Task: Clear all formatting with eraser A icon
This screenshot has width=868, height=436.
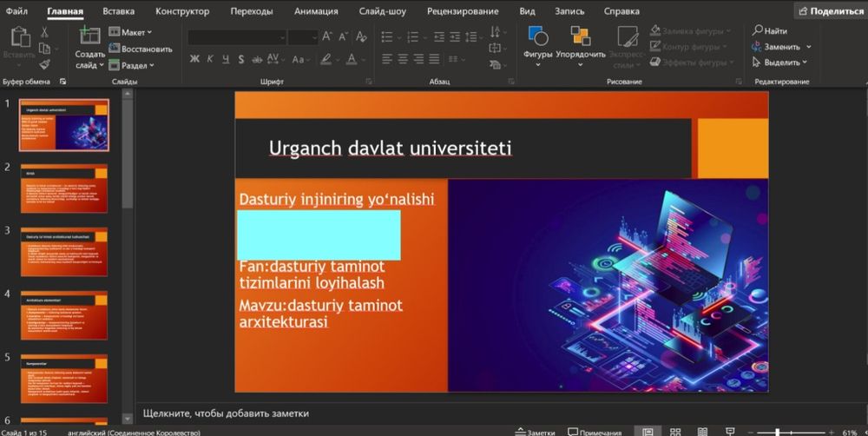Action: point(361,36)
